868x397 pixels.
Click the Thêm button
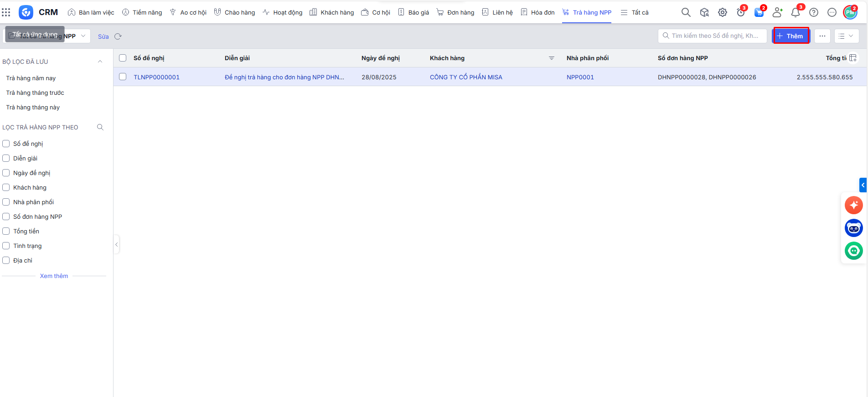click(791, 36)
